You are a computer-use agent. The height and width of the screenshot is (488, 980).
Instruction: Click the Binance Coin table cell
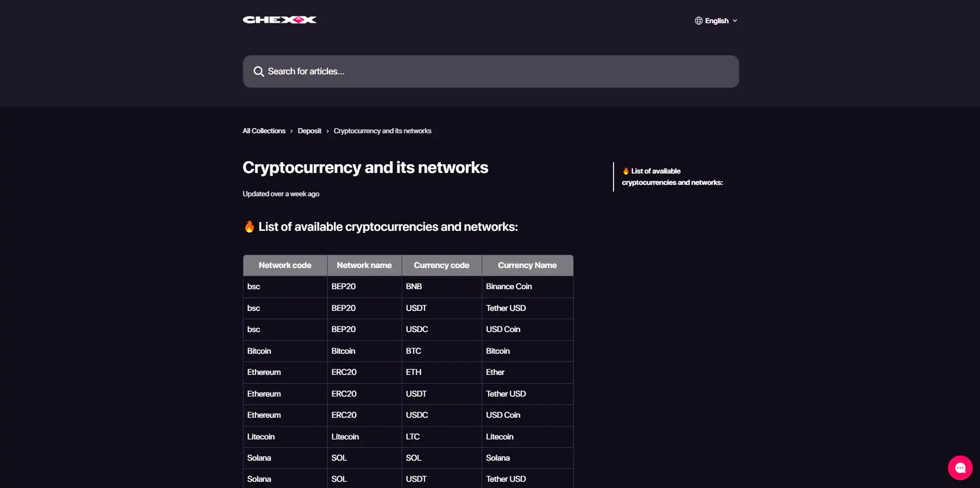pyautogui.click(x=527, y=287)
